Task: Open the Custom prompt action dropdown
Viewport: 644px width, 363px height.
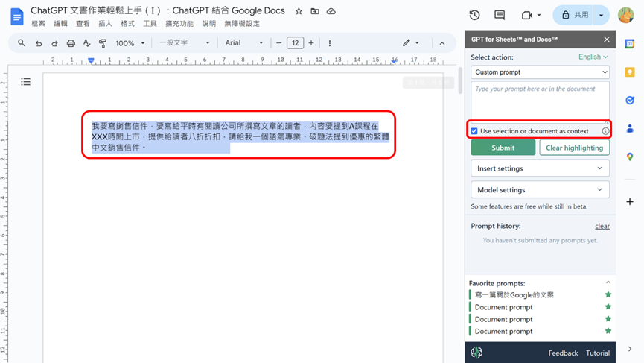Action: coord(540,72)
